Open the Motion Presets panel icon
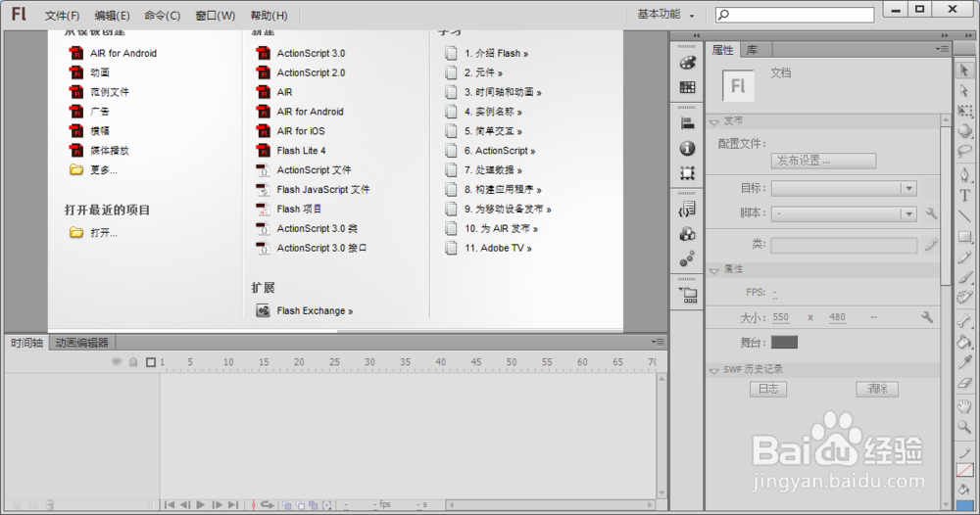 (688, 258)
